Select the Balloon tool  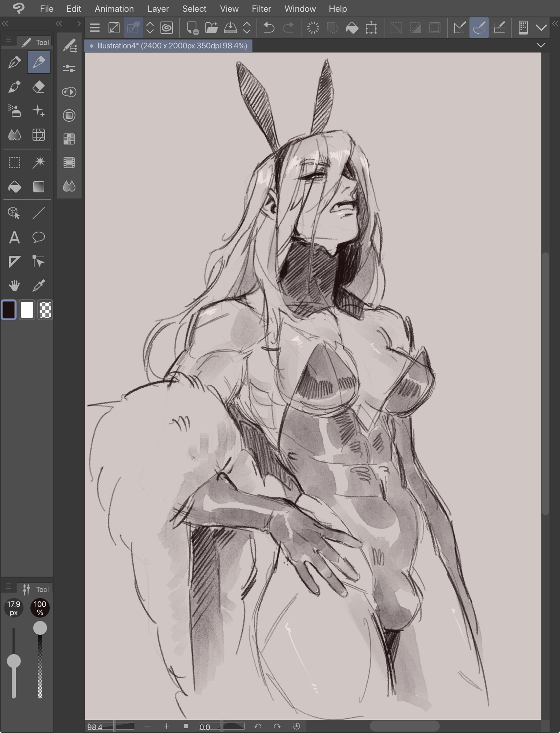[x=38, y=237]
